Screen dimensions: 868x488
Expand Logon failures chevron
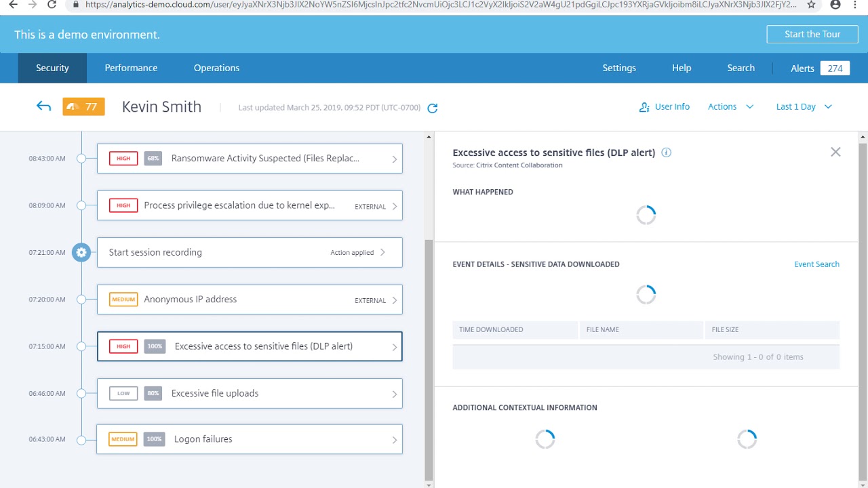coord(395,440)
